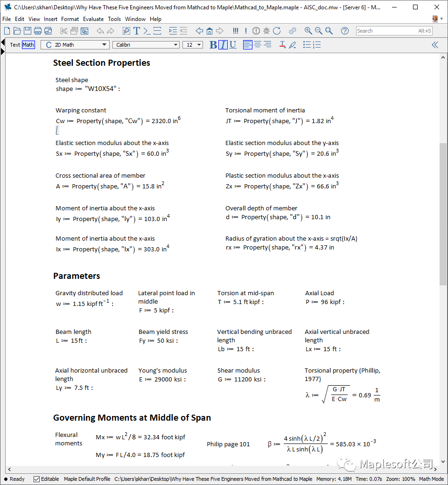
Task: Go to the home page using the house icon
Action: pos(210,31)
